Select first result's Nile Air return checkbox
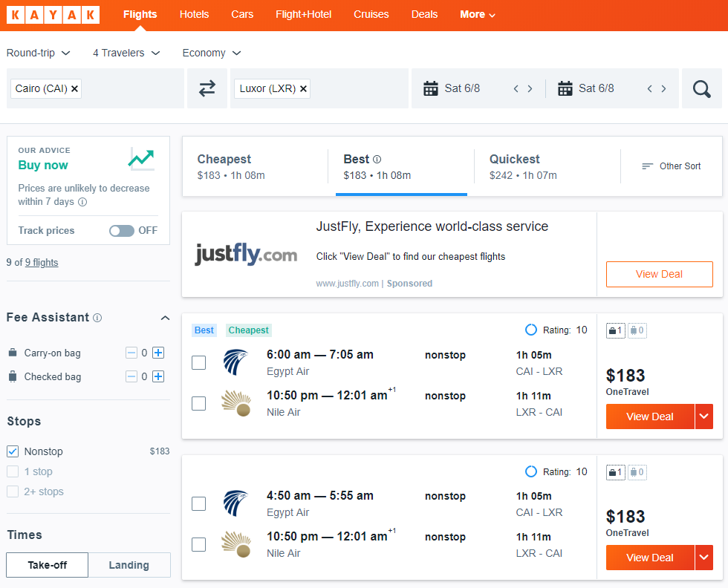Viewport: 728px width, 588px height. (199, 403)
